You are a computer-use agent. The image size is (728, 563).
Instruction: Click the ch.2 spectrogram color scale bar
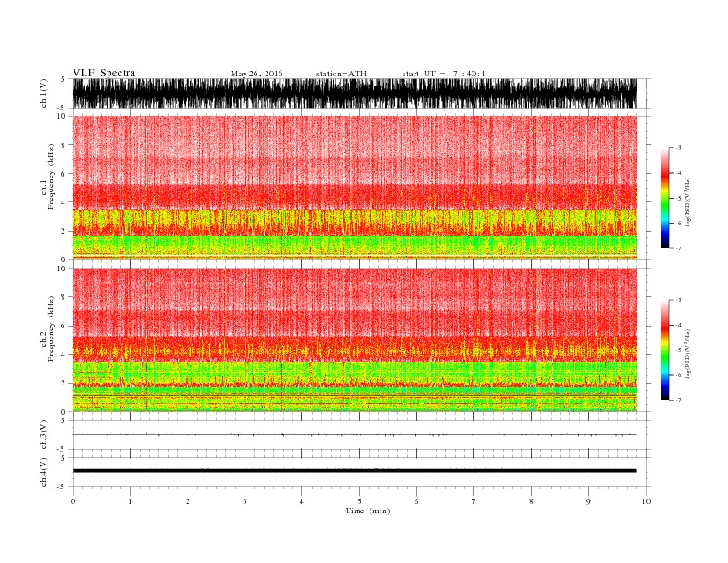(665, 350)
